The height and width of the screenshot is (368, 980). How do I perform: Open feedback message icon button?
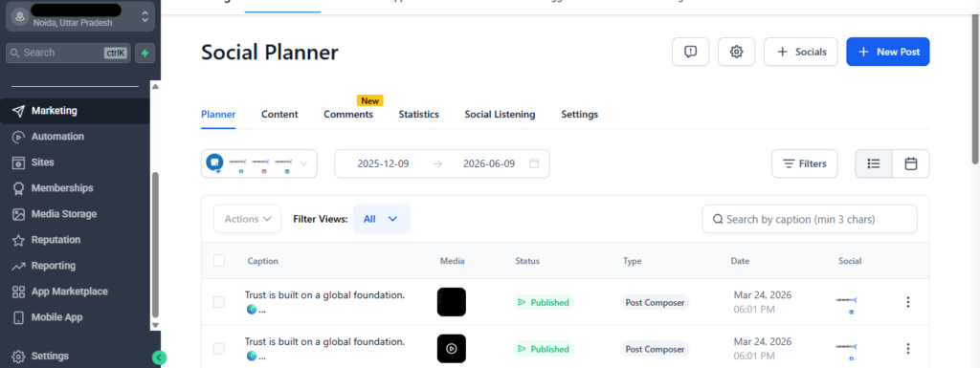click(691, 52)
